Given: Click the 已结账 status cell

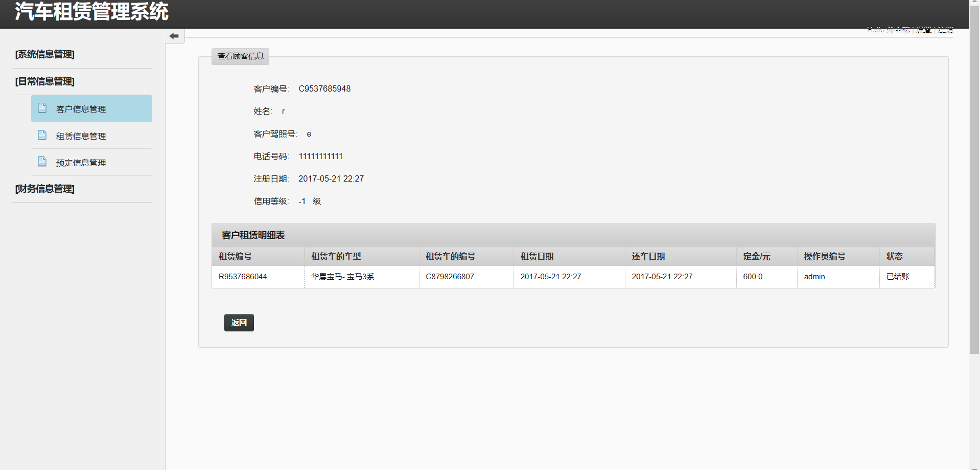Looking at the screenshot, I should 907,277.
